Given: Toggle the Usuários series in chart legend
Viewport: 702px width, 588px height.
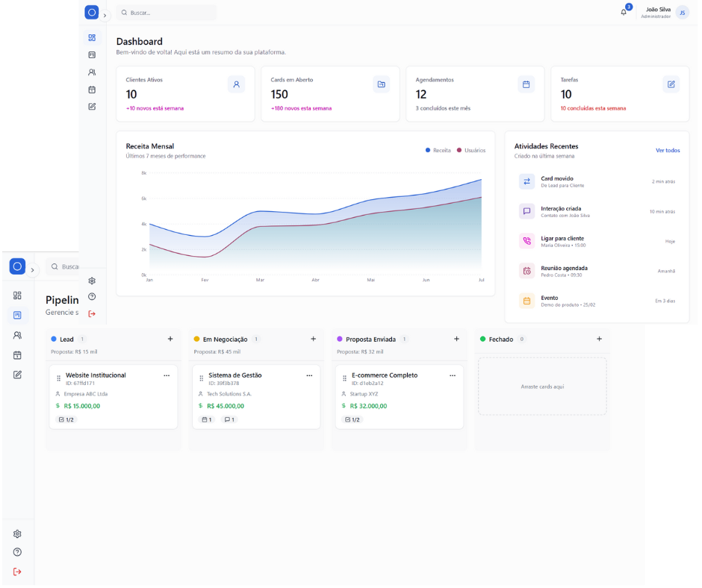Looking at the screenshot, I should tap(471, 151).
